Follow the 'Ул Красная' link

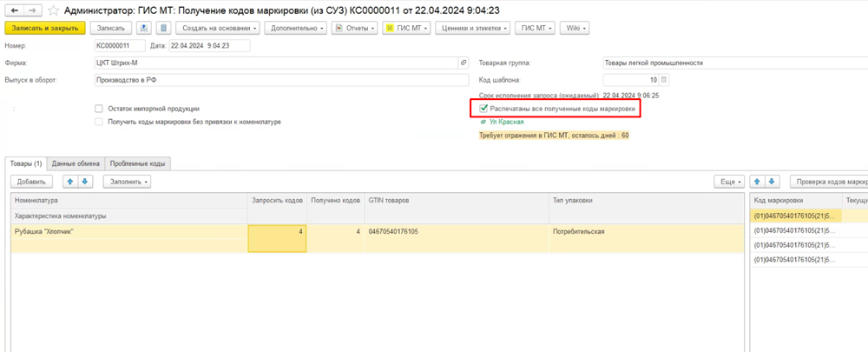pyautogui.click(x=506, y=123)
